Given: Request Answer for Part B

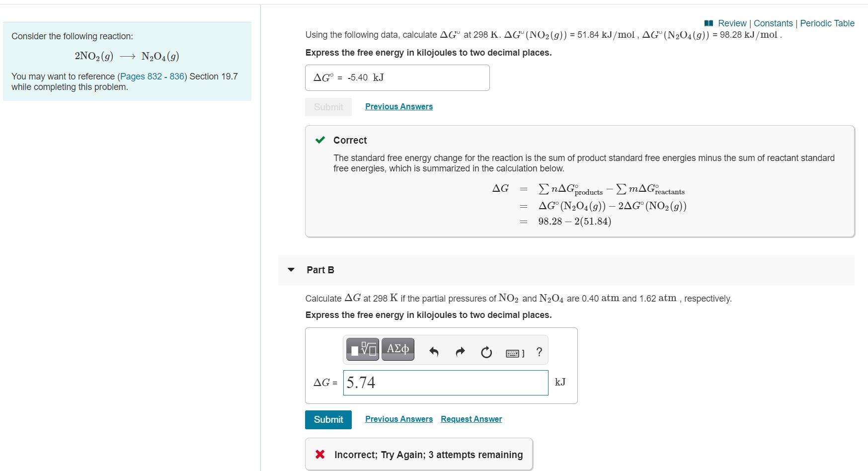Looking at the screenshot, I should point(471,419).
